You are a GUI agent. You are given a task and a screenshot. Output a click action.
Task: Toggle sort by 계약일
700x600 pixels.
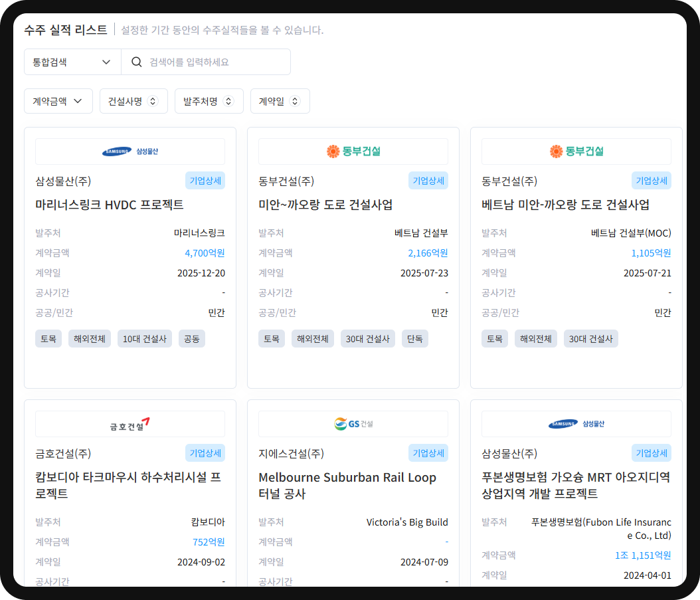pyautogui.click(x=280, y=101)
